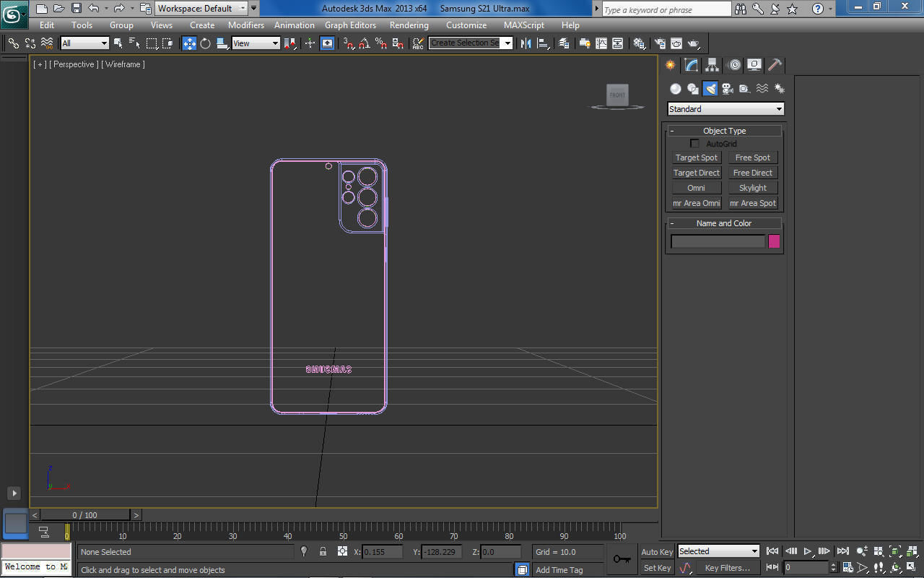Click Select and Manipulate icon
The image size is (924, 578).
tap(310, 43)
